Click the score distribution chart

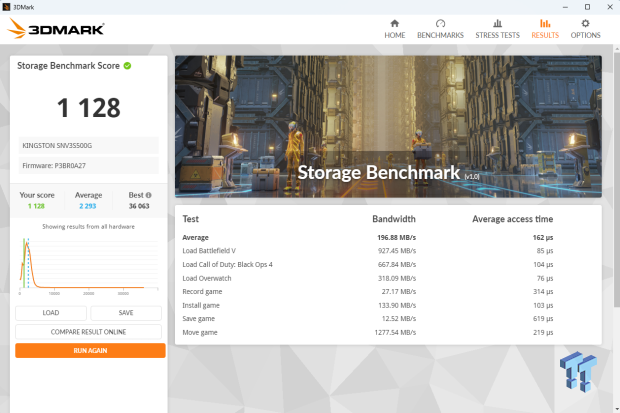(x=89, y=265)
